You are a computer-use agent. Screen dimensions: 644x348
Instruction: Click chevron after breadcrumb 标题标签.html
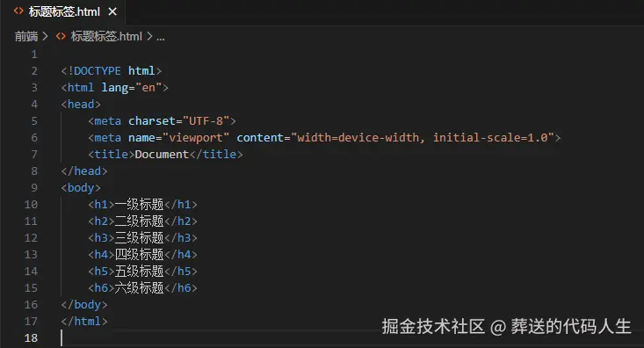click(x=149, y=37)
